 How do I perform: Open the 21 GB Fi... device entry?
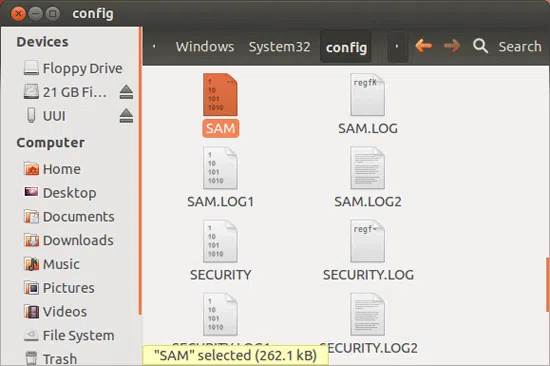coord(74,92)
